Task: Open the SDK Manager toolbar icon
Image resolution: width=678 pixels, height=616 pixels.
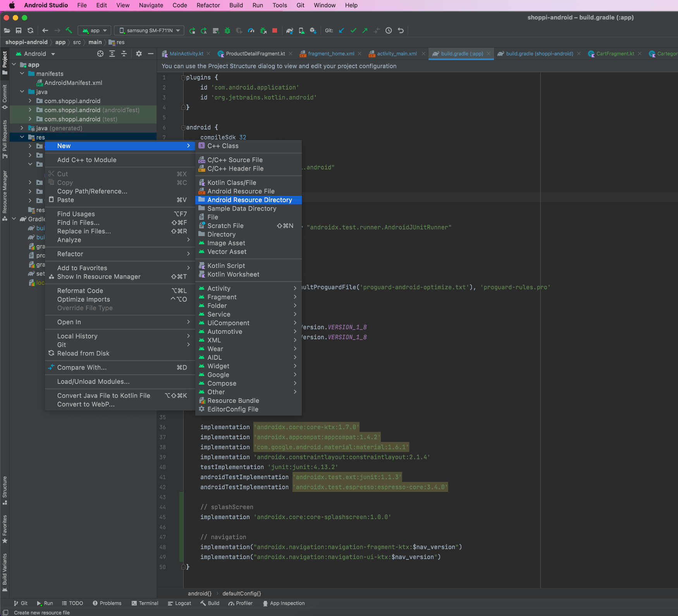Action: tap(313, 31)
